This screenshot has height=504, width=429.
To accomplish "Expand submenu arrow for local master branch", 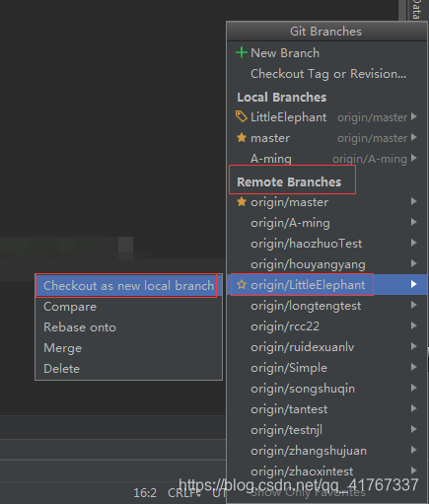I will [414, 137].
